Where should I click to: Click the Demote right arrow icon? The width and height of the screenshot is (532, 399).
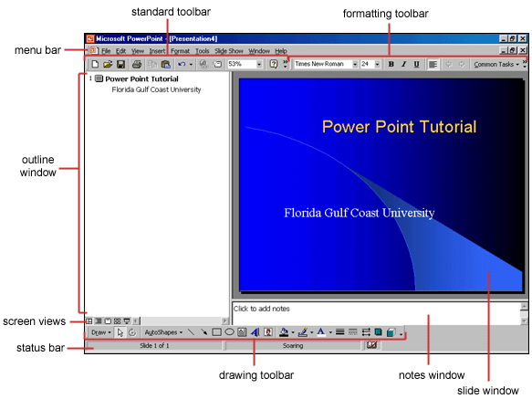(462, 64)
